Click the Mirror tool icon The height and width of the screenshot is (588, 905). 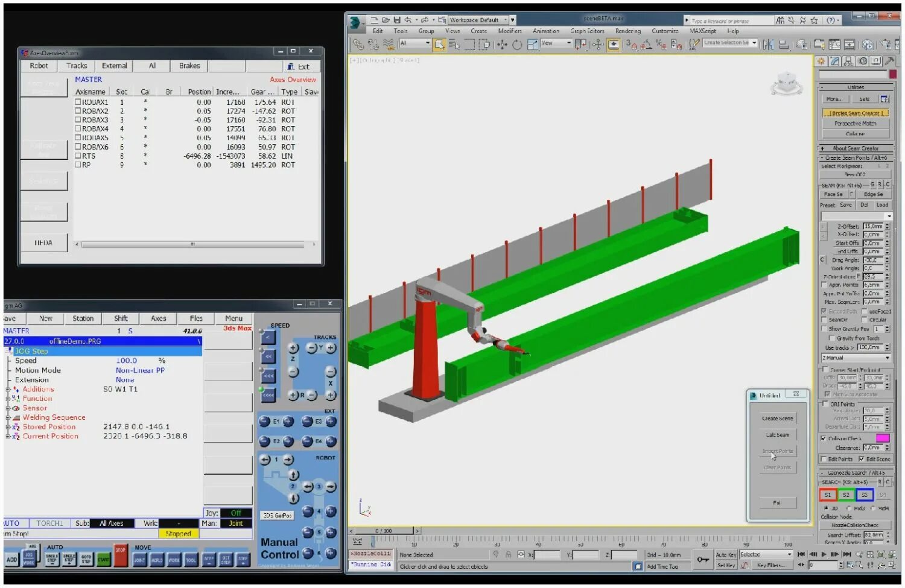pyautogui.click(x=768, y=44)
